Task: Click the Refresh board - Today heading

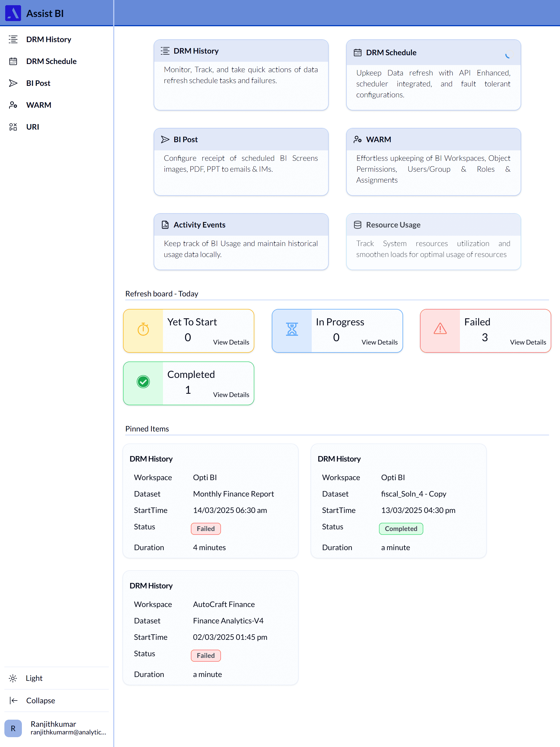Action: (x=162, y=294)
